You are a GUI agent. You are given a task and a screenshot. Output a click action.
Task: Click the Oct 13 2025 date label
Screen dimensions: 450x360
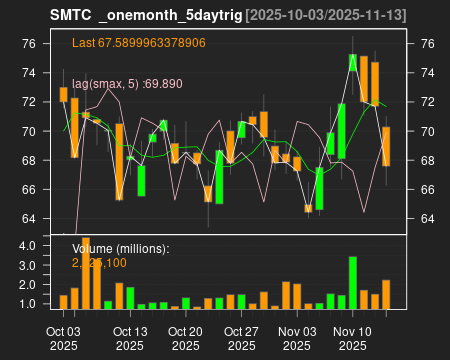[x=130, y=339]
